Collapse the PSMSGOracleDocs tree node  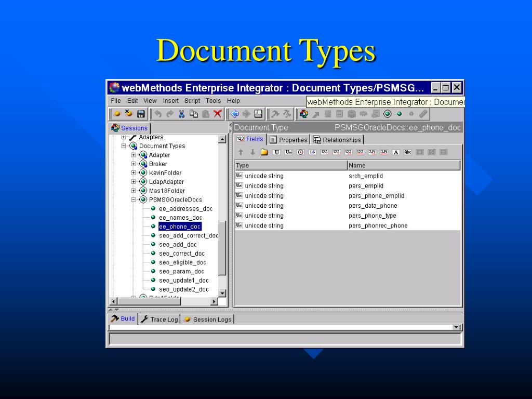(134, 200)
